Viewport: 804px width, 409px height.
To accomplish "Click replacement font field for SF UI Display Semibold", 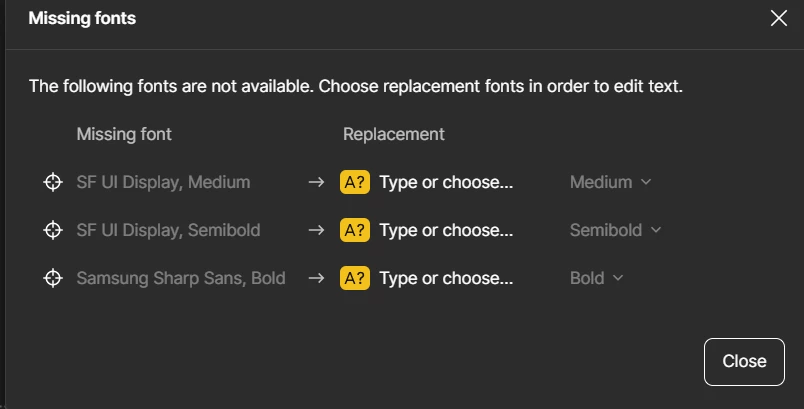I will click(446, 230).
